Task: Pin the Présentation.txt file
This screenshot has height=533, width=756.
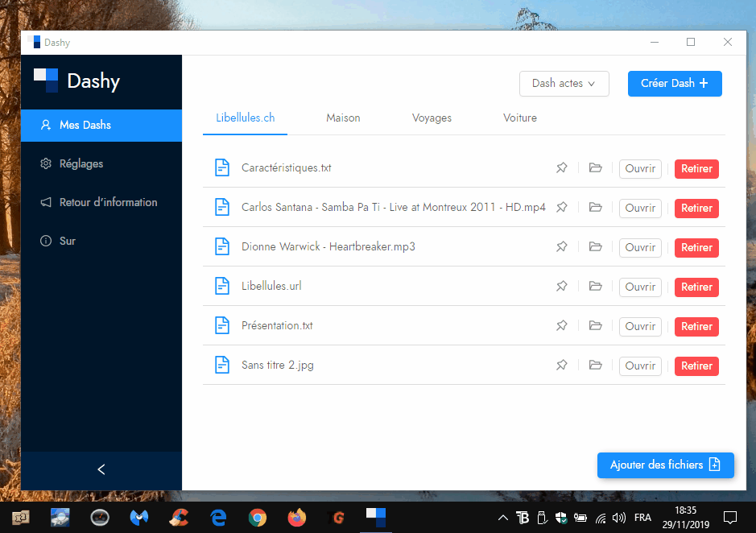Action: click(562, 325)
